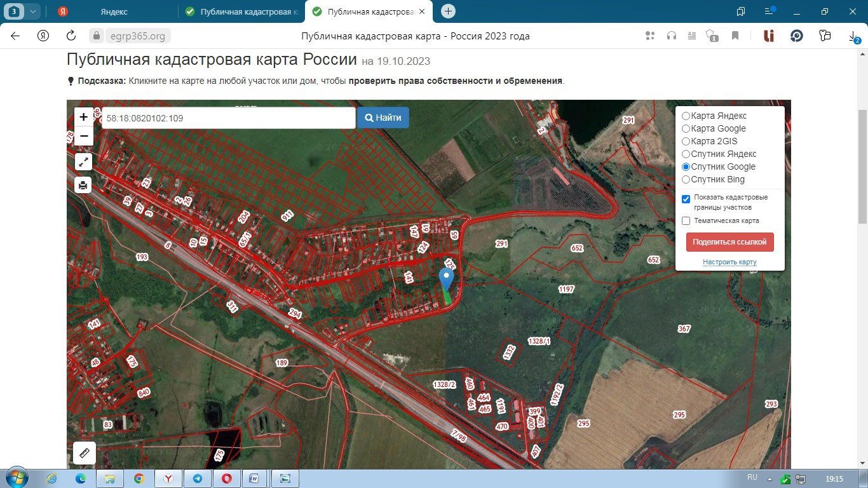868x488 pixels.
Task: Open Telegram from taskbar
Action: (198, 478)
